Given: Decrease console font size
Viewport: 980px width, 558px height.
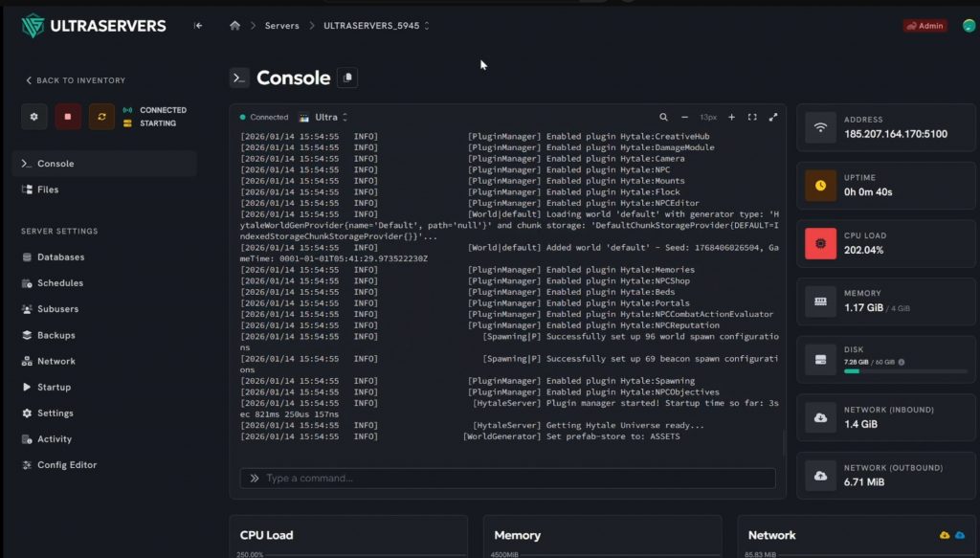Looking at the screenshot, I should (684, 117).
